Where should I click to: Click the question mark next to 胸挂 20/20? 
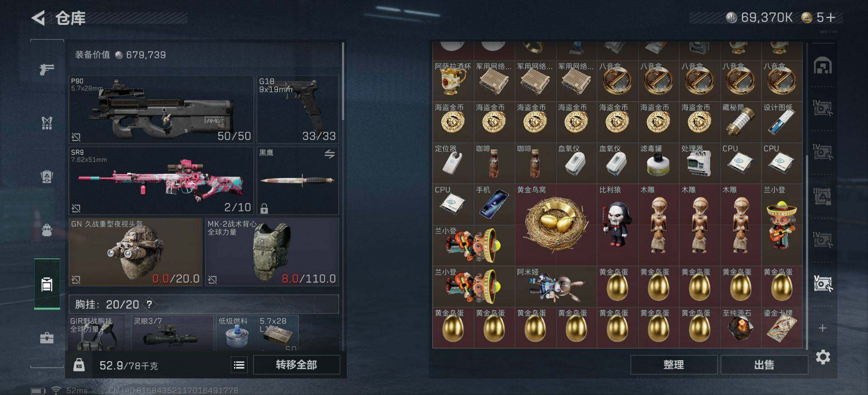pyautogui.click(x=149, y=305)
